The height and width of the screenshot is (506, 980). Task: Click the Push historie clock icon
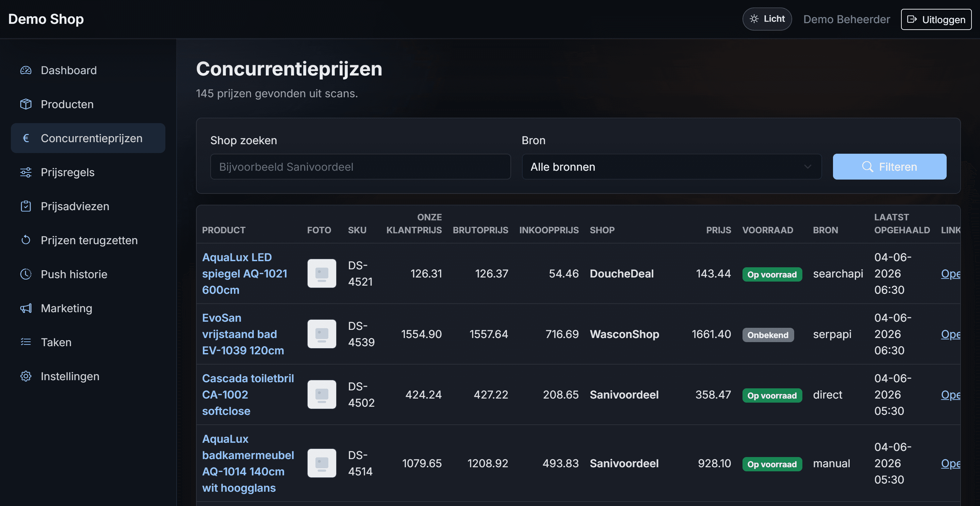(26, 274)
